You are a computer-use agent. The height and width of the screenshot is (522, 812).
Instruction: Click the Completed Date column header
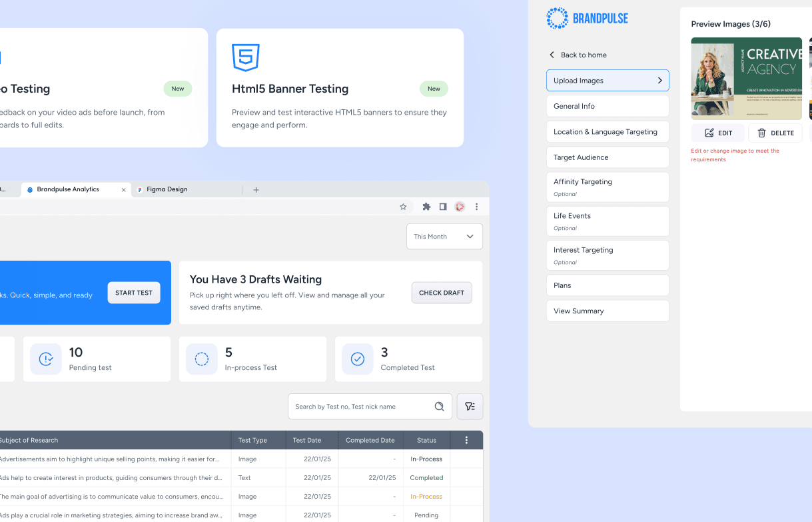point(370,440)
